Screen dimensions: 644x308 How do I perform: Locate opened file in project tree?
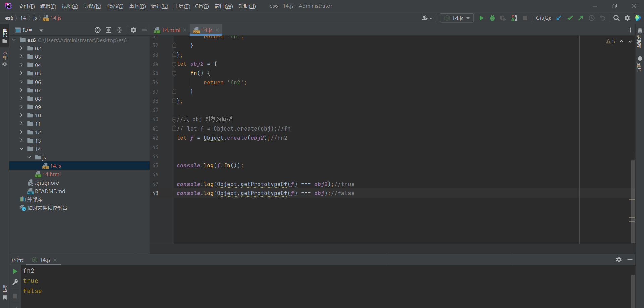pyautogui.click(x=98, y=30)
